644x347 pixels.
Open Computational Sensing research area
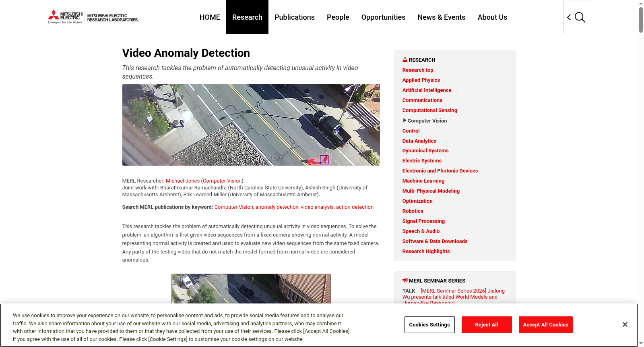430,110
